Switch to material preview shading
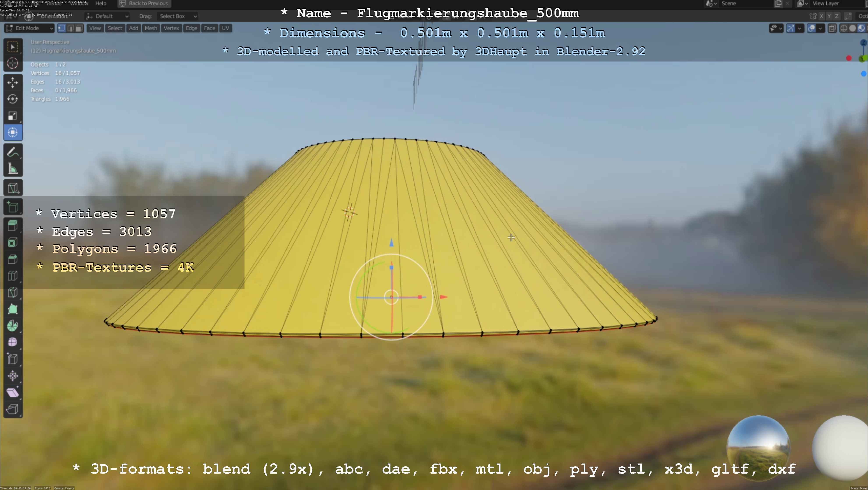 pyautogui.click(x=861, y=28)
